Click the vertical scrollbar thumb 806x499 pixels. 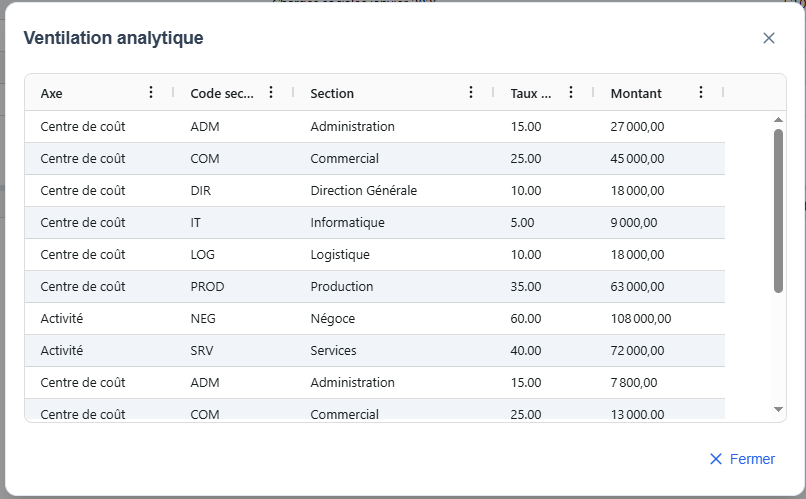click(x=778, y=210)
